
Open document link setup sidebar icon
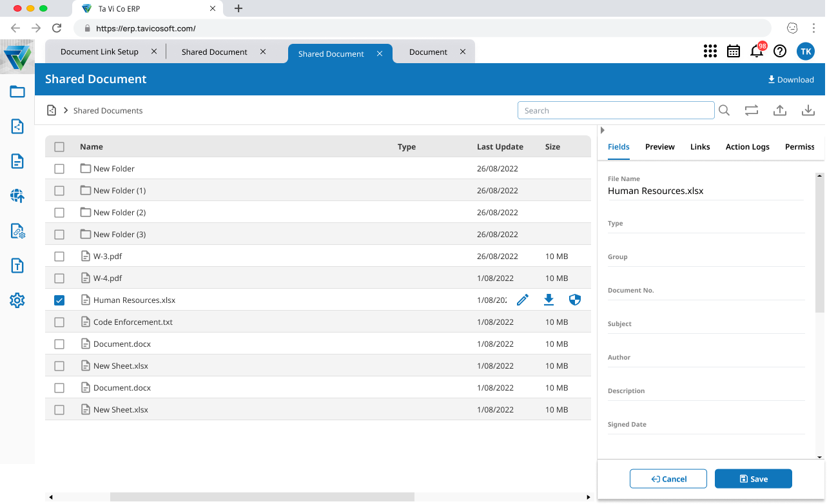click(x=17, y=231)
